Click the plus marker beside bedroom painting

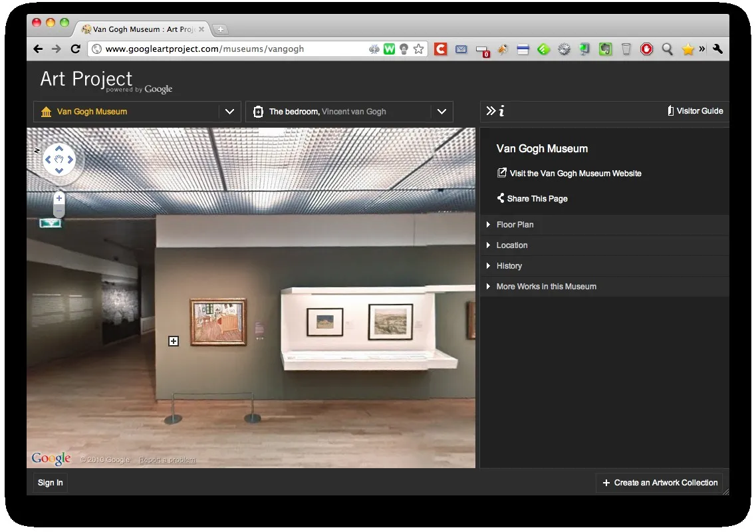click(174, 341)
